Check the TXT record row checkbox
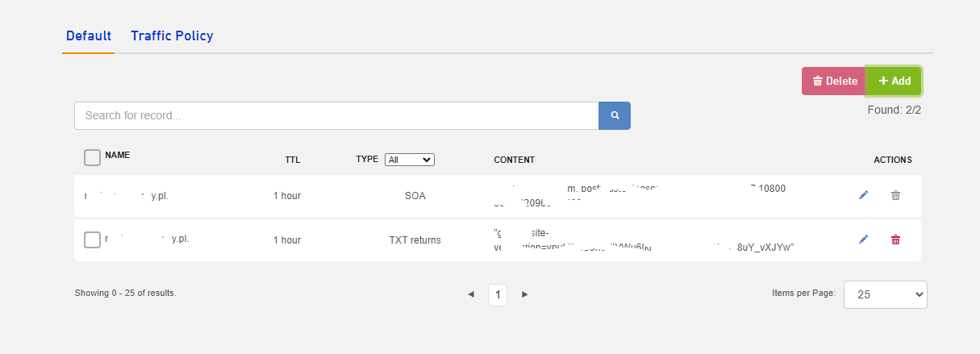 (92, 239)
